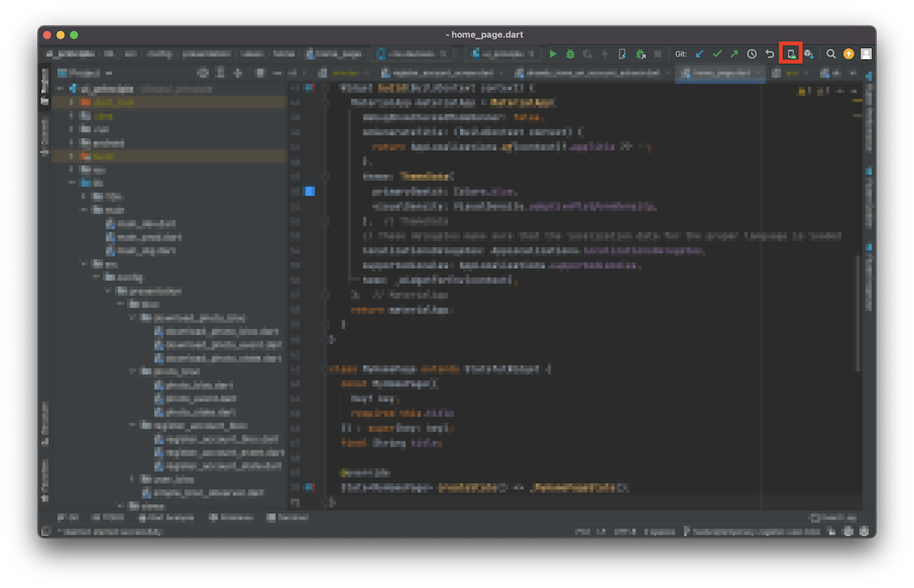The image size is (914, 588).
Task: Click the blue color preview in the gutter
Action: [309, 191]
